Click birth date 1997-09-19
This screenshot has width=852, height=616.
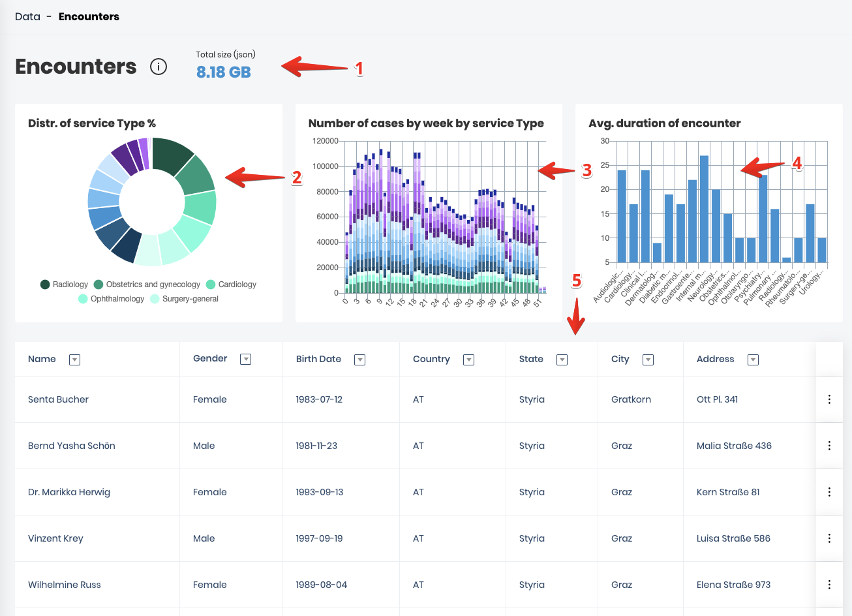point(319,538)
